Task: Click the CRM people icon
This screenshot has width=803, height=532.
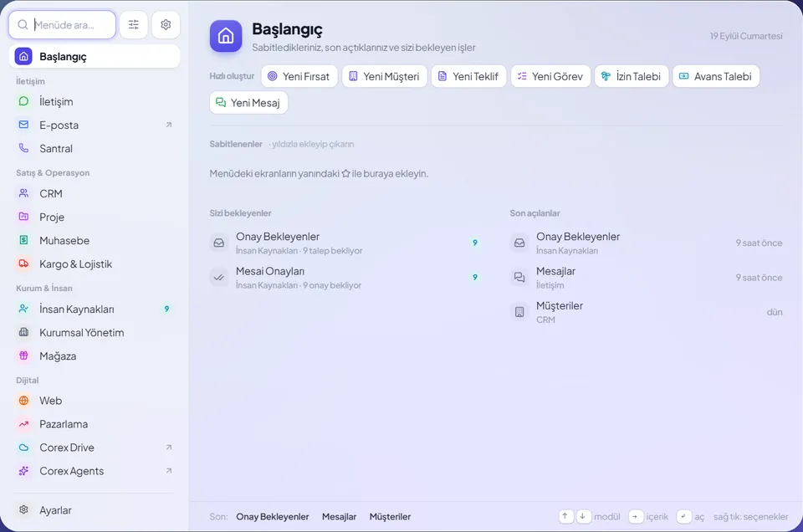Action: point(23,193)
